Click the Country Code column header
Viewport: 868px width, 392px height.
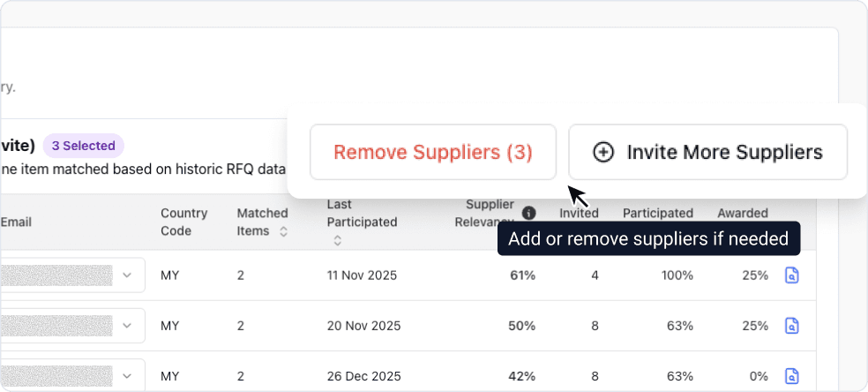click(x=183, y=222)
